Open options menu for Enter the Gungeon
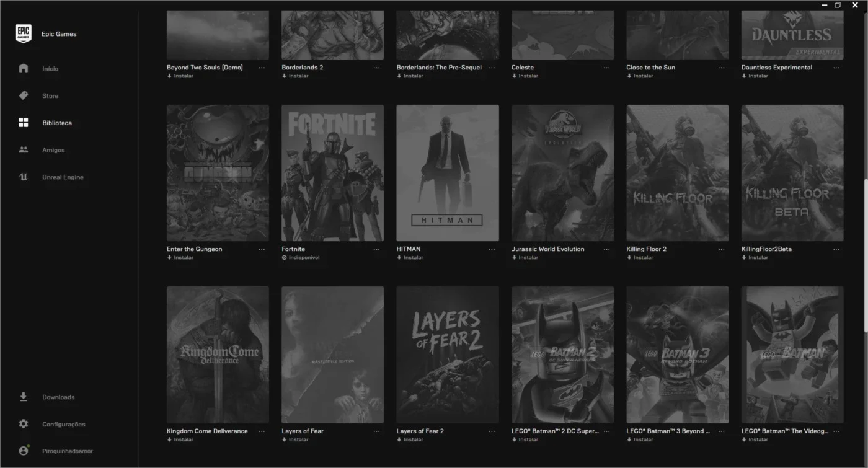 click(x=262, y=249)
